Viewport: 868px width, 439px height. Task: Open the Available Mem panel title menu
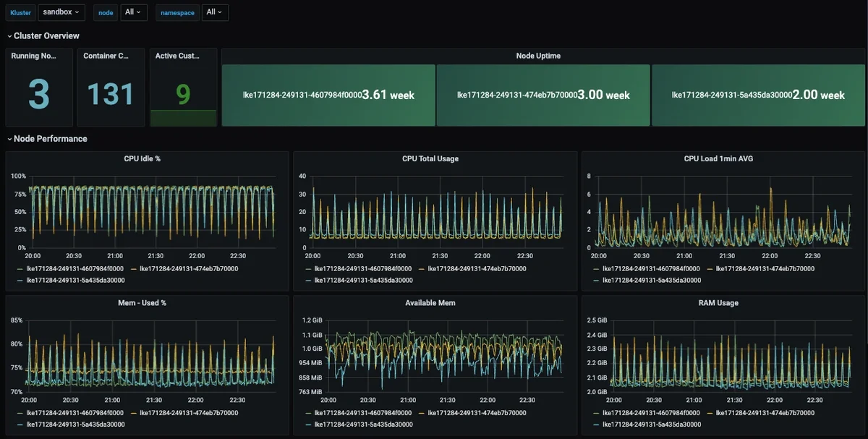430,302
